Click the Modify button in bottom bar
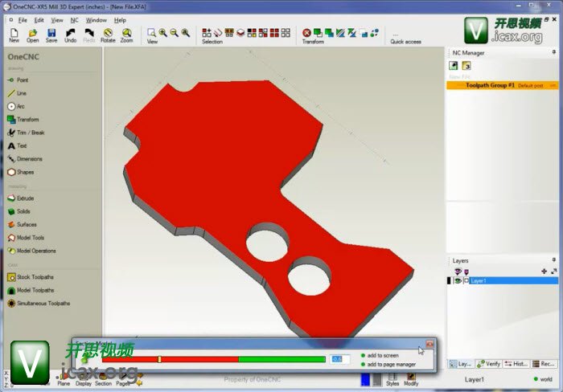 (x=411, y=379)
